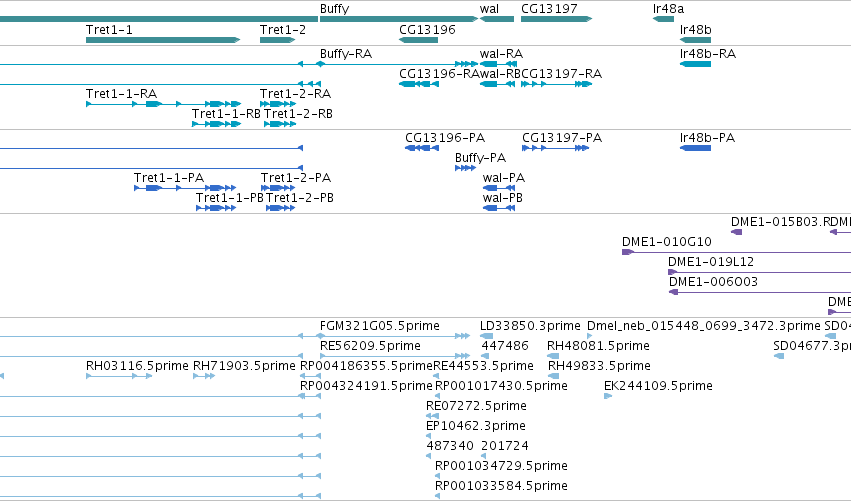Select the CG13197-PA protein label
Screen dimensions: 851x501
tap(562, 138)
